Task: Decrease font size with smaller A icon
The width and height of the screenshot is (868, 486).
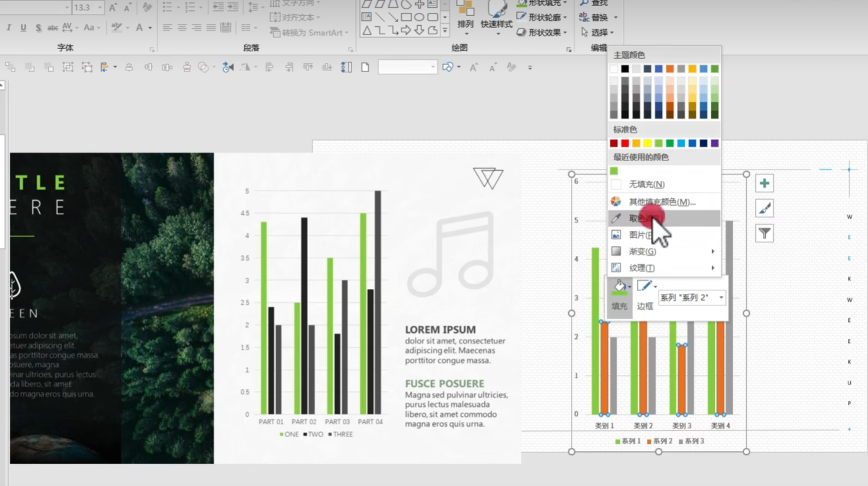Action: tap(127, 7)
